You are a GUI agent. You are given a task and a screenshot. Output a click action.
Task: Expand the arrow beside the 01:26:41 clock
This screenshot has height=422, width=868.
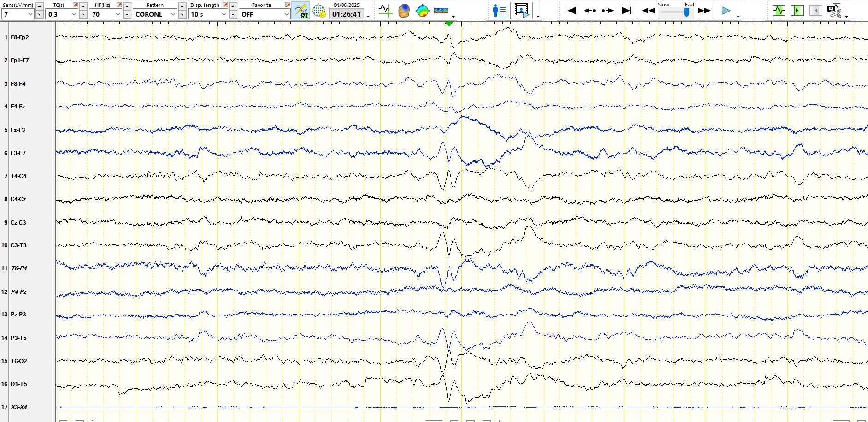(x=368, y=17)
